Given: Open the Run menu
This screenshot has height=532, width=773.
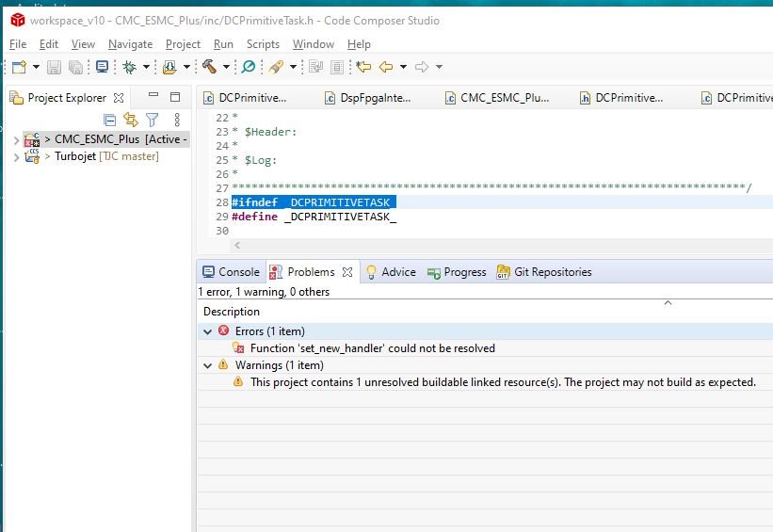Looking at the screenshot, I should (x=223, y=44).
